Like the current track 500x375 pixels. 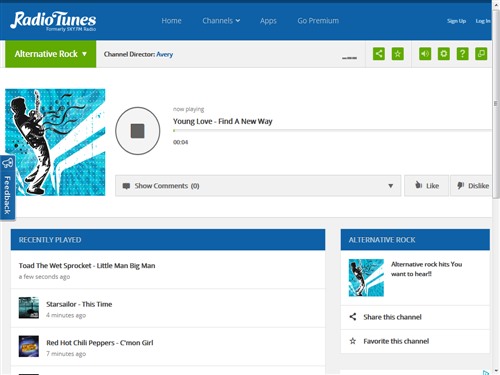[x=426, y=186]
